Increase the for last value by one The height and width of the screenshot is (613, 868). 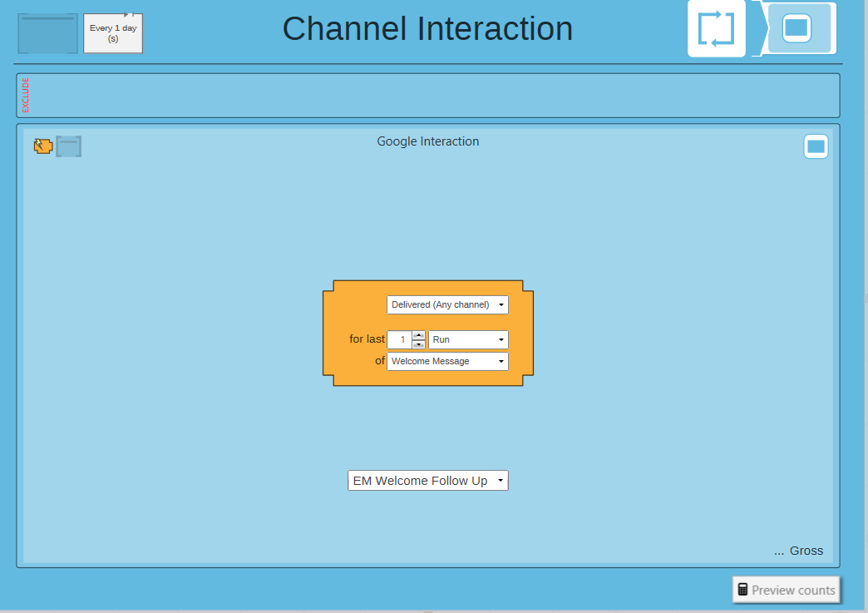419,335
